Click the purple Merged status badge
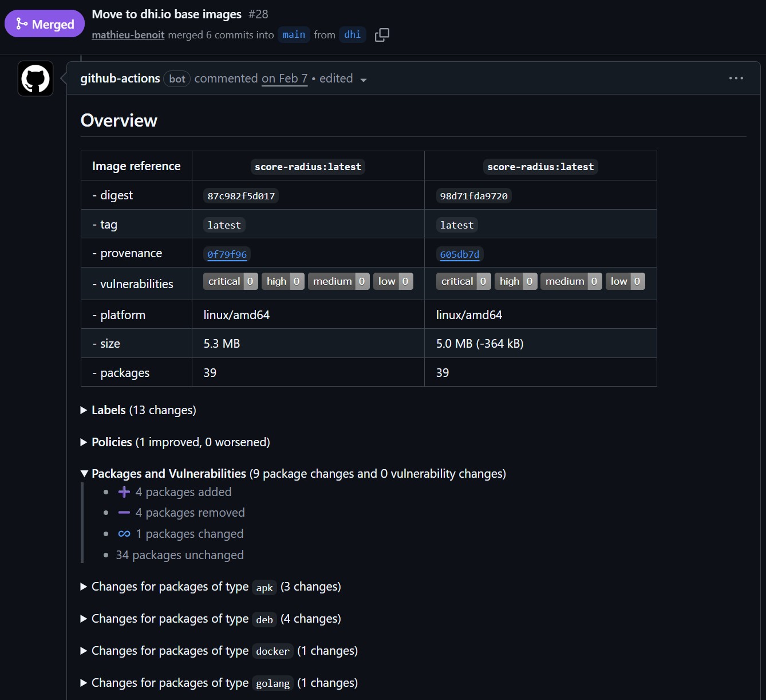The height and width of the screenshot is (700, 766). pos(45,24)
